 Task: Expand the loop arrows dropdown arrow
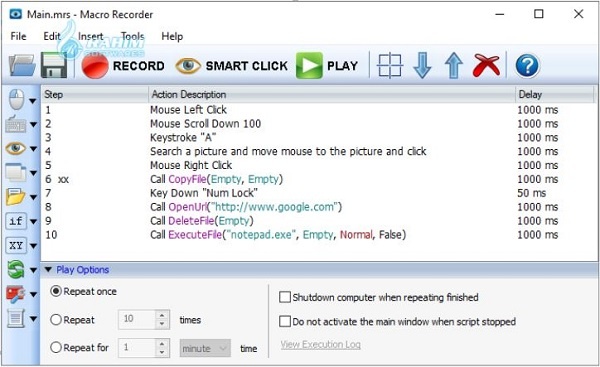click(33, 271)
